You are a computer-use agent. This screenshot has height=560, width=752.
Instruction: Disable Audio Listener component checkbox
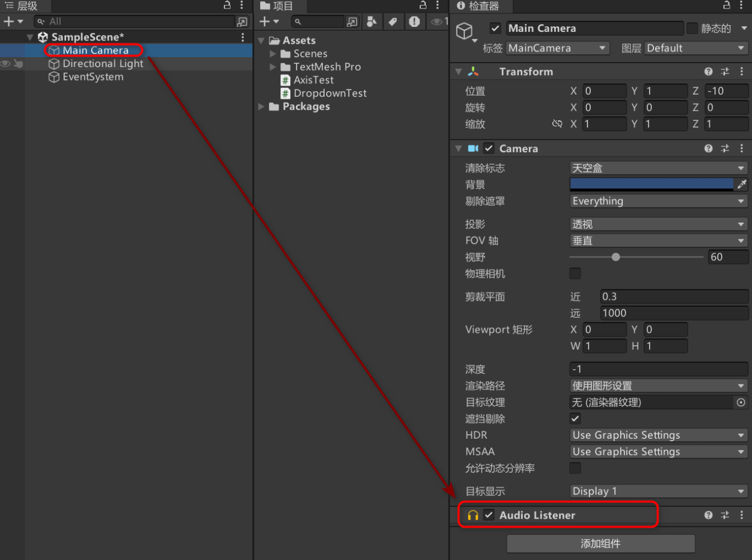click(x=489, y=515)
